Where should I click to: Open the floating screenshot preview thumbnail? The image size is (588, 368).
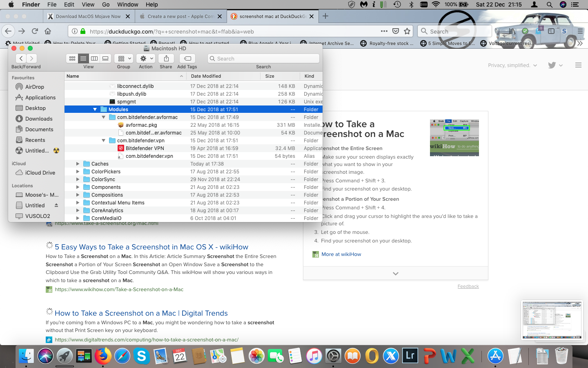(552, 320)
